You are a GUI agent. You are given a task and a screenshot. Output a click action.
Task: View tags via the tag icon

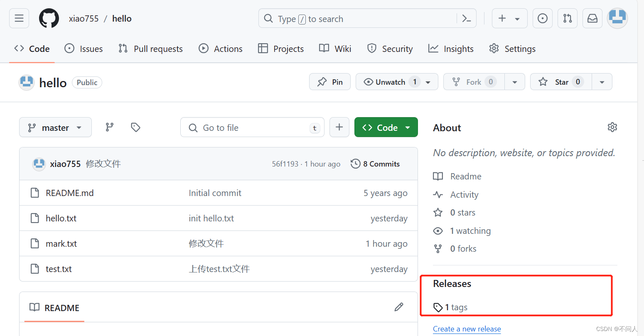coord(135,127)
